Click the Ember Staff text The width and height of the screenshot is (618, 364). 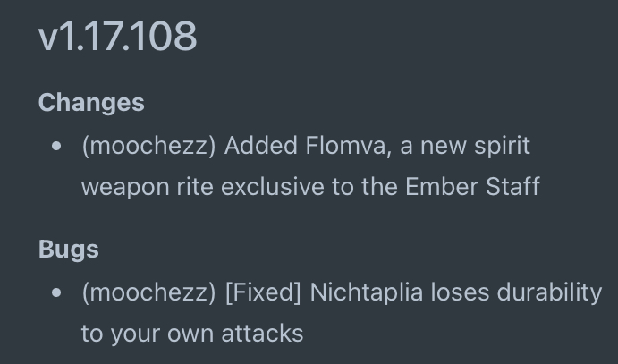point(472,186)
